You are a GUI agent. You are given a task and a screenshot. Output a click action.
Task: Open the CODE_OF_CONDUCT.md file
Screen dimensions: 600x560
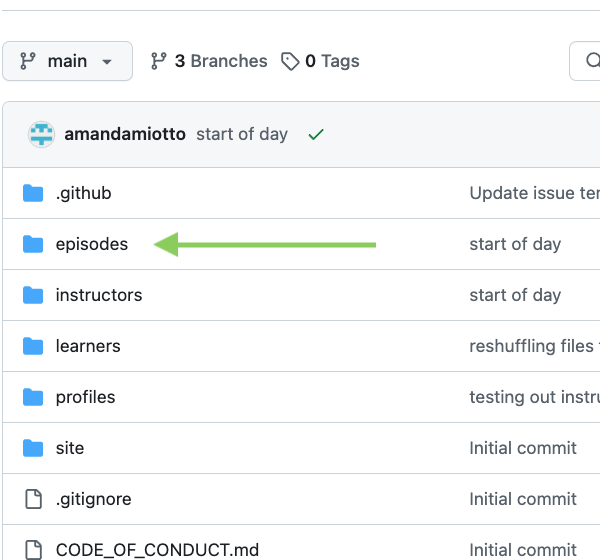tap(157, 550)
